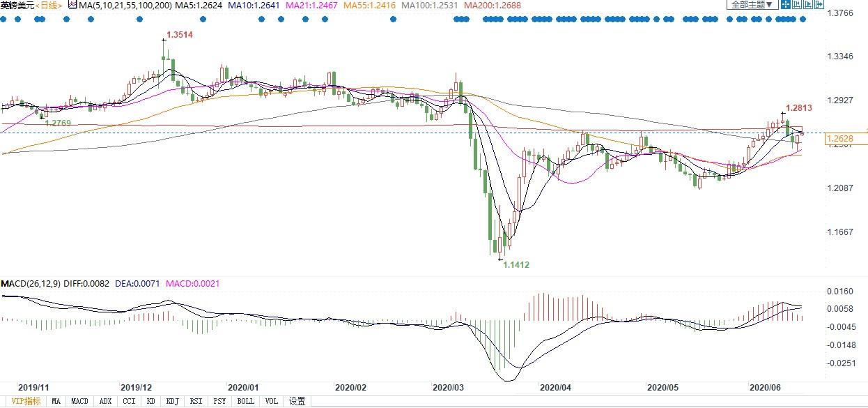Screen dimensions: 868x408
Task: Choose the VOL indicator tab
Action: (x=272, y=401)
